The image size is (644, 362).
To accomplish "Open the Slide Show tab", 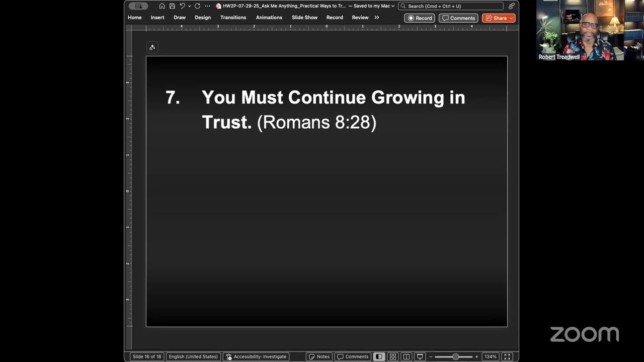I will pyautogui.click(x=304, y=18).
